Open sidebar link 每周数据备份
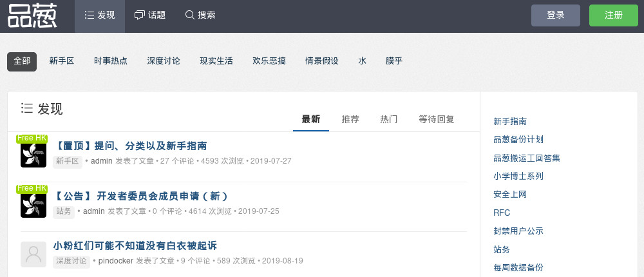Screen dimensions: 644x277 click(518, 267)
